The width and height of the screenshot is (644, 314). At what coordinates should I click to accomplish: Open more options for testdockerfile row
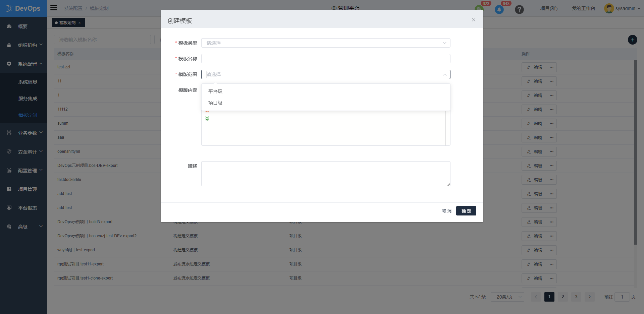pos(551,180)
